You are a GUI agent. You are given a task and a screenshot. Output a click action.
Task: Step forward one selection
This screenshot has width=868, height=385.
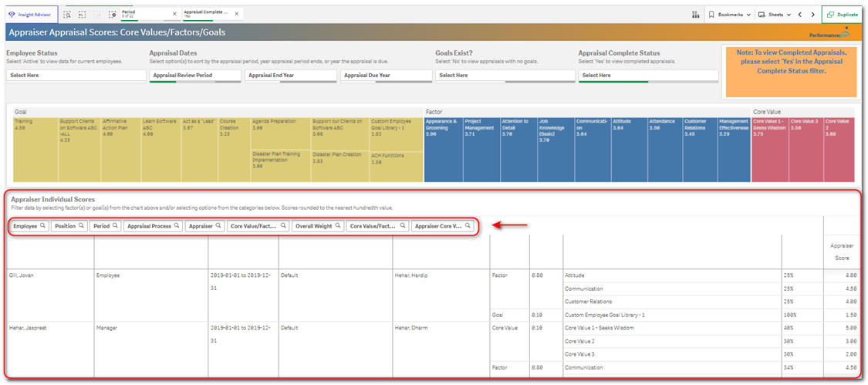click(97, 15)
